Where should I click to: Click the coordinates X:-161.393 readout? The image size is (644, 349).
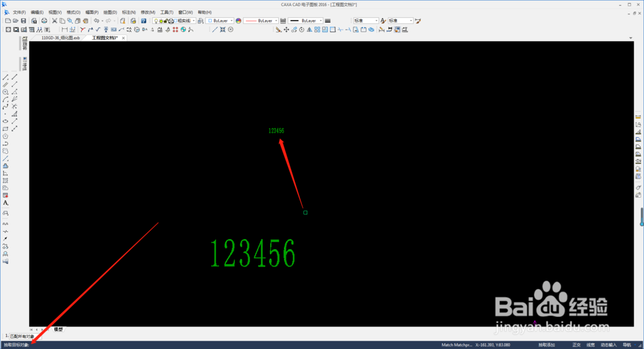click(493, 345)
